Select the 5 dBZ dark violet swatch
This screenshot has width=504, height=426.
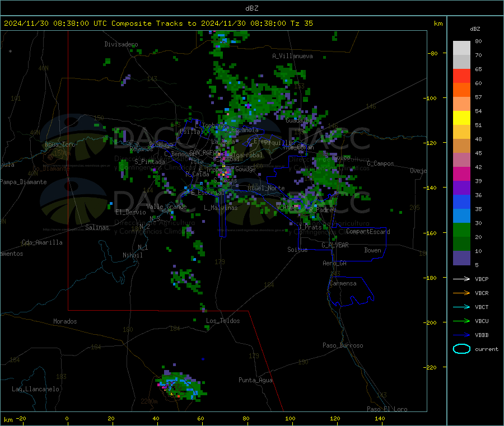(x=461, y=258)
